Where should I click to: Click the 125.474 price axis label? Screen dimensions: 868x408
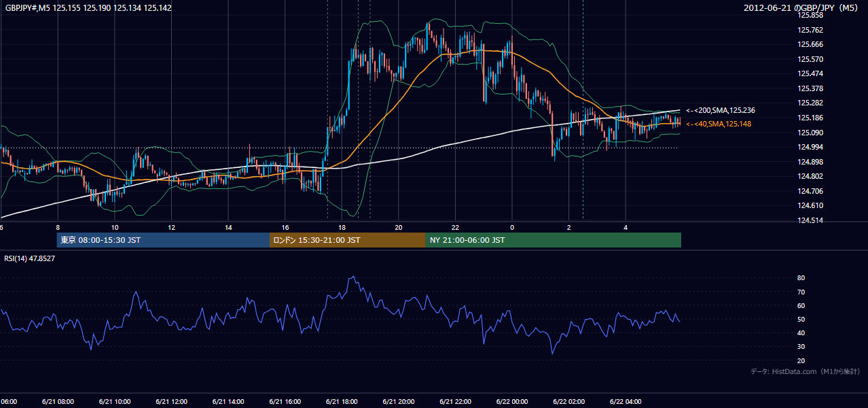tap(811, 73)
